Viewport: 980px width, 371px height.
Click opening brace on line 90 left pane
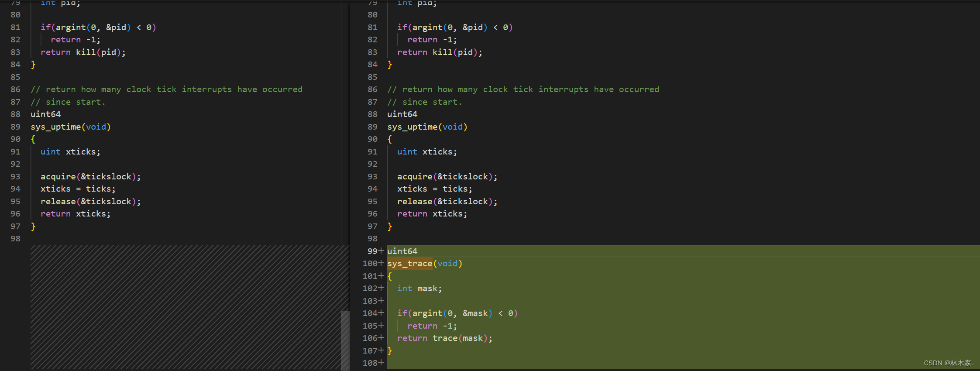(x=33, y=139)
